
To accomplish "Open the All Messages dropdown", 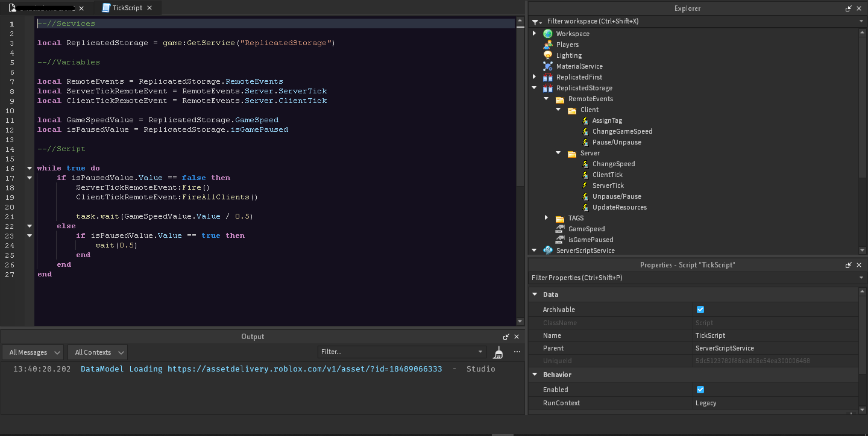I will click(33, 352).
